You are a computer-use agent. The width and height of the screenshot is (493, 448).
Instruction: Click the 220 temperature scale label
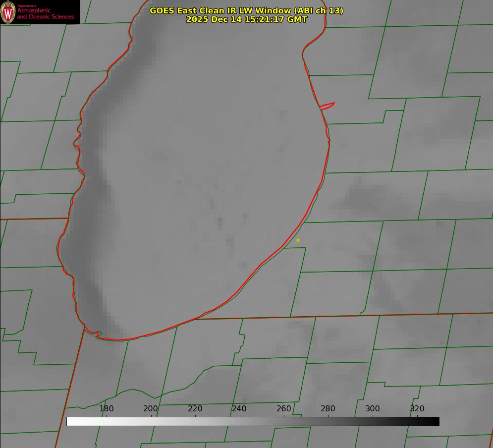click(x=195, y=408)
